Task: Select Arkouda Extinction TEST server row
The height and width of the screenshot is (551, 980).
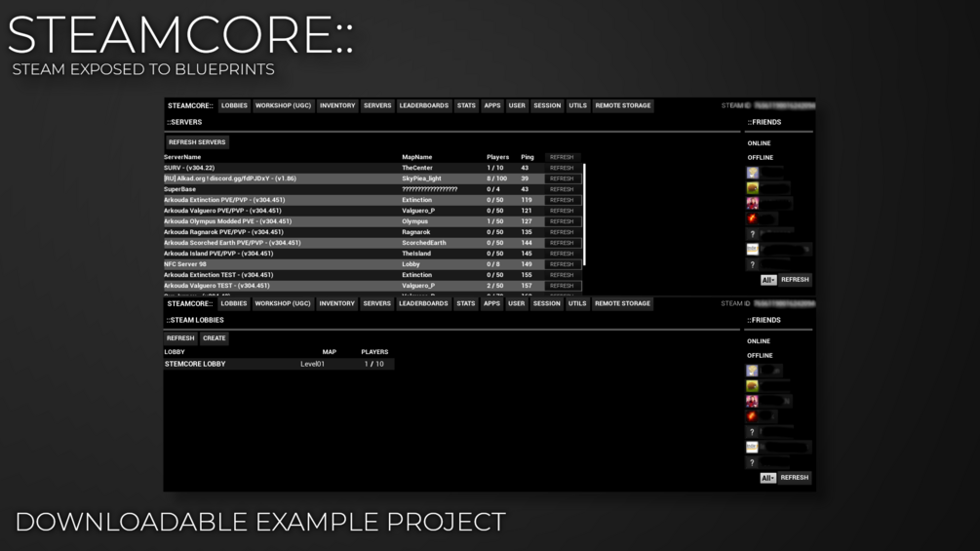Action: [x=372, y=275]
